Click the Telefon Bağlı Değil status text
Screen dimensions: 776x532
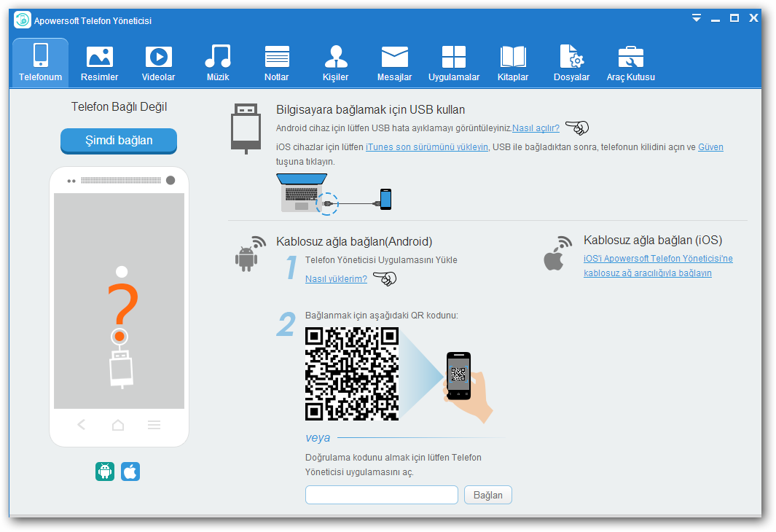pos(119,107)
